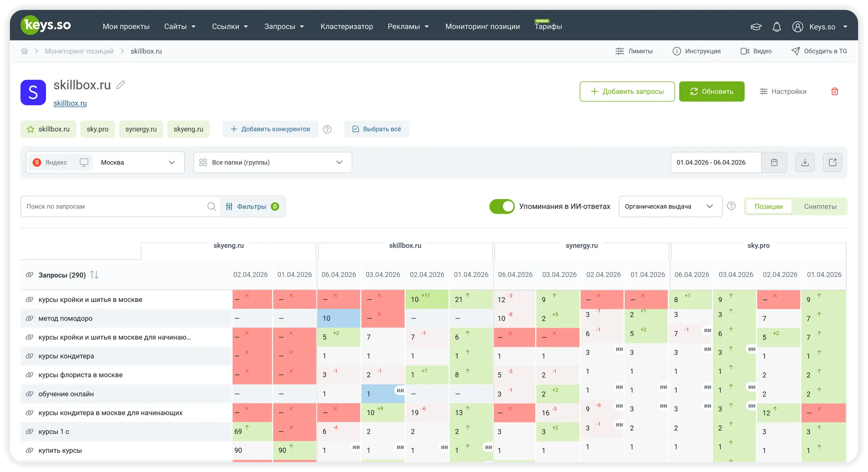
Task: Open project Настройки
Action: [x=783, y=92]
